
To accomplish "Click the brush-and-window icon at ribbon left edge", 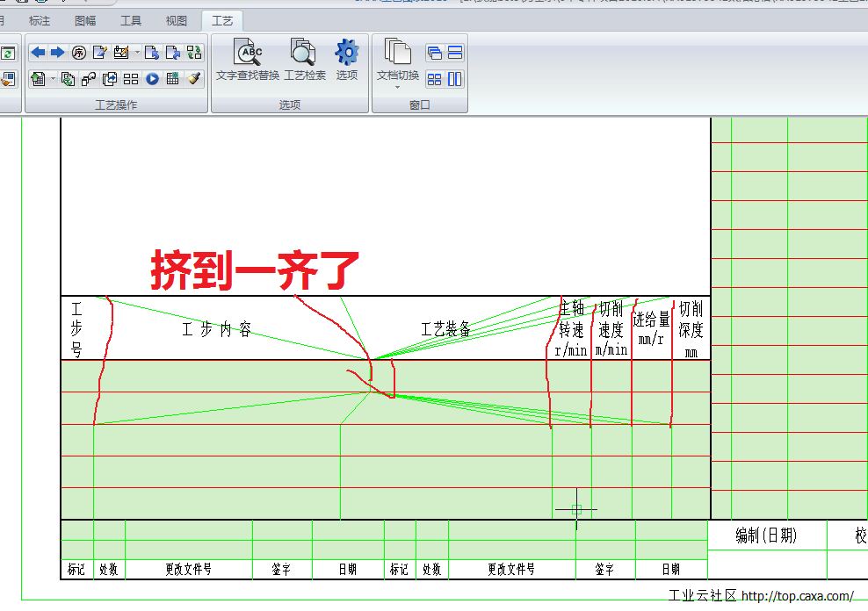I will (x=8, y=80).
